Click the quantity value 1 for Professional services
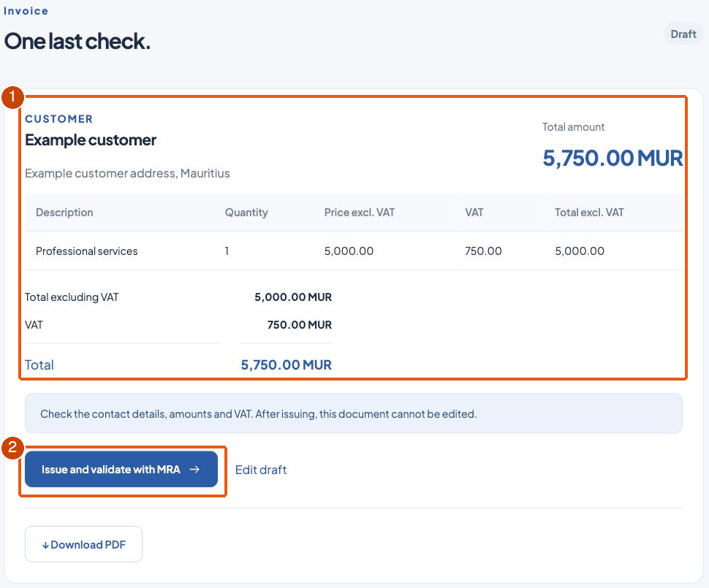 click(227, 251)
